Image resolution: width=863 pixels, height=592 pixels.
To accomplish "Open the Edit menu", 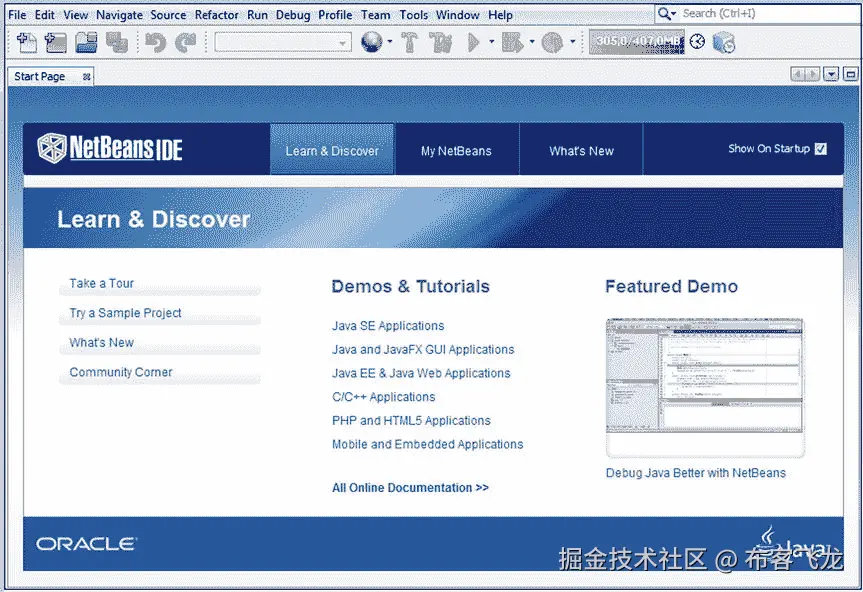I will [x=45, y=15].
